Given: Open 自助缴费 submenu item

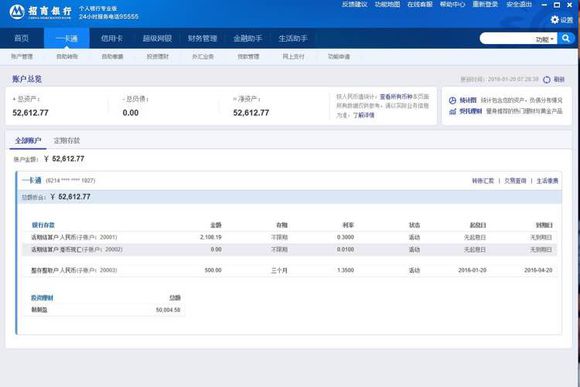Looking at the screenshot, I should click(112, 56).
